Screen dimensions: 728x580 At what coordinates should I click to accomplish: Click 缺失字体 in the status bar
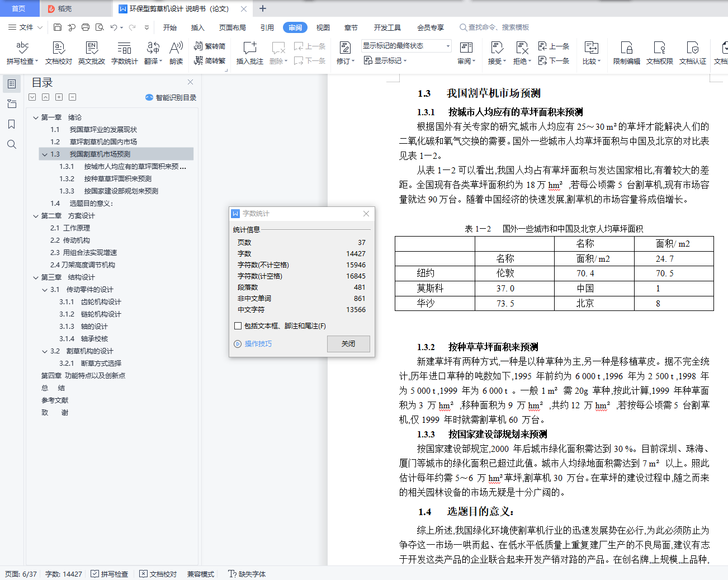coord(247,574)
